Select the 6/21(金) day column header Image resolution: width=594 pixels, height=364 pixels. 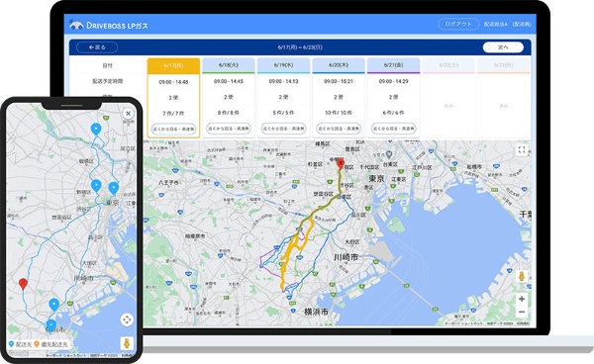coord(393,65)
